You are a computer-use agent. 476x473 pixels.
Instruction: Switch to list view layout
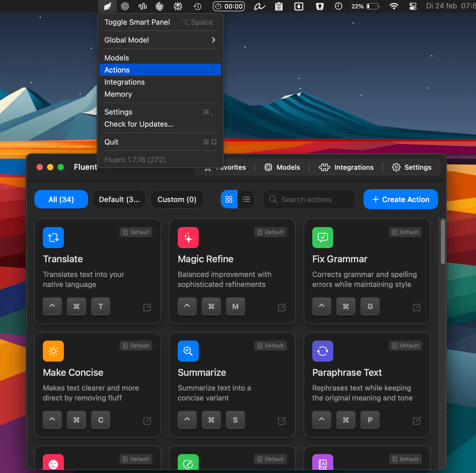click(246, 199)
